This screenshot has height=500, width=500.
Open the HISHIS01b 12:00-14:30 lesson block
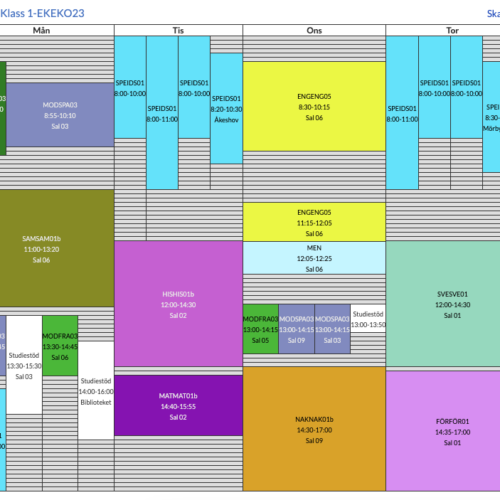pos(178,304)
